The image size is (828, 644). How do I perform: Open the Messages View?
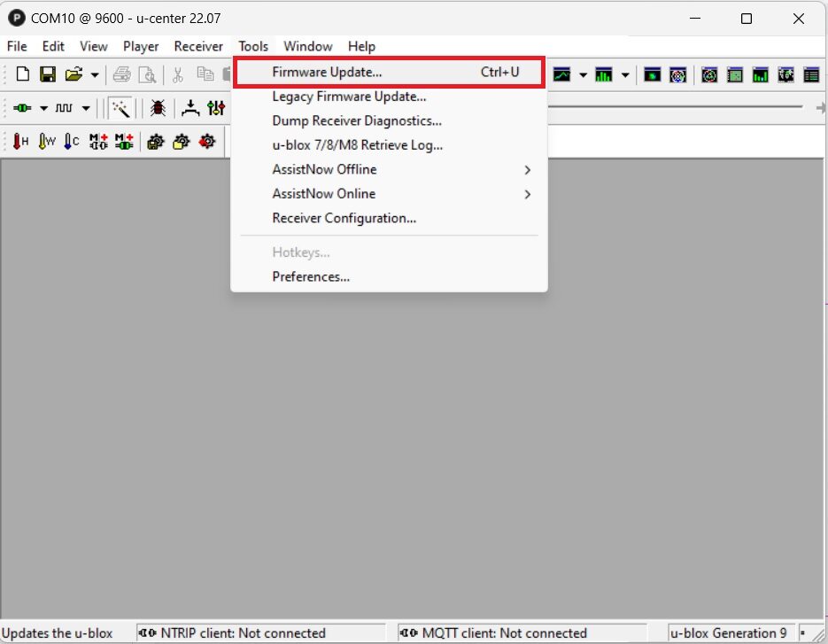811,75
